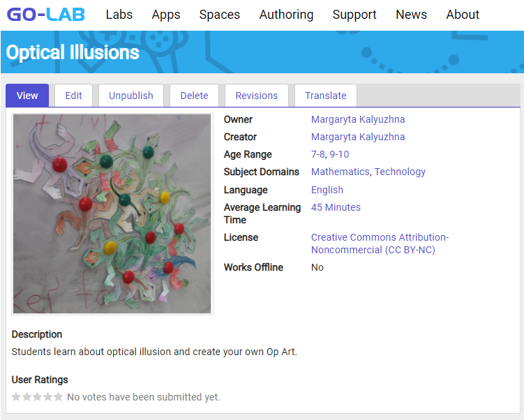Rate five stars in User Ratings
Screen dimensions: 524x420
59,397
